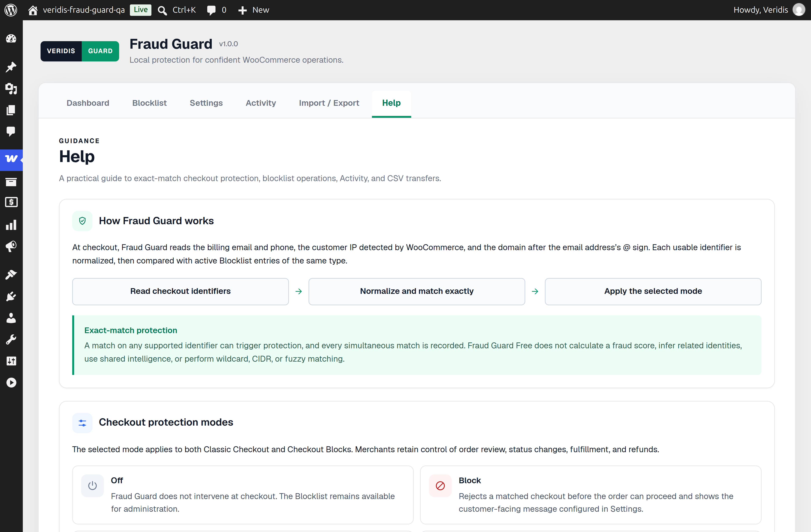811x532 pixels.
Task: Open the admin search Ctrl+K
Action: 177,10
